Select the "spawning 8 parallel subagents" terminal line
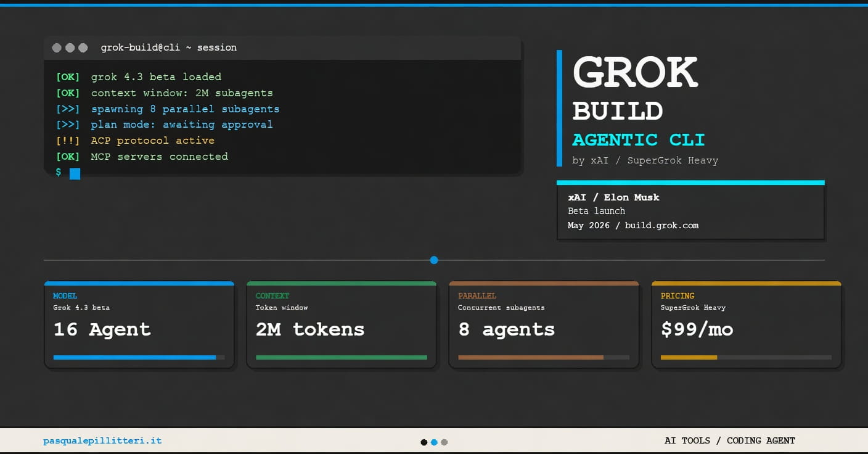868x454 pixels. [x=185, y=109]
